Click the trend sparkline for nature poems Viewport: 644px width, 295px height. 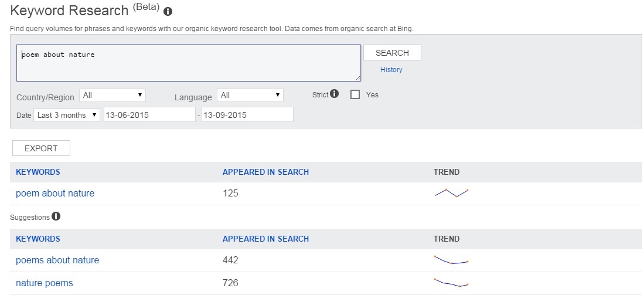451,282
